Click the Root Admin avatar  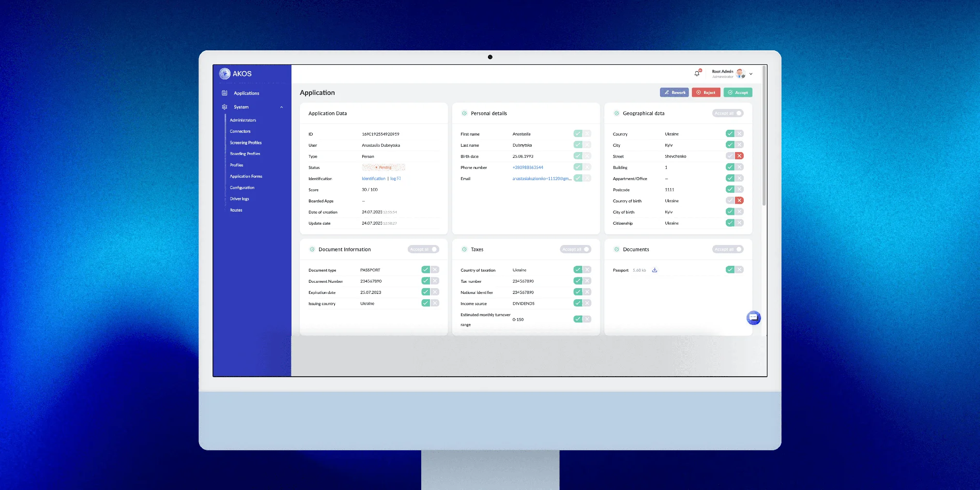(x=740, y=74)
